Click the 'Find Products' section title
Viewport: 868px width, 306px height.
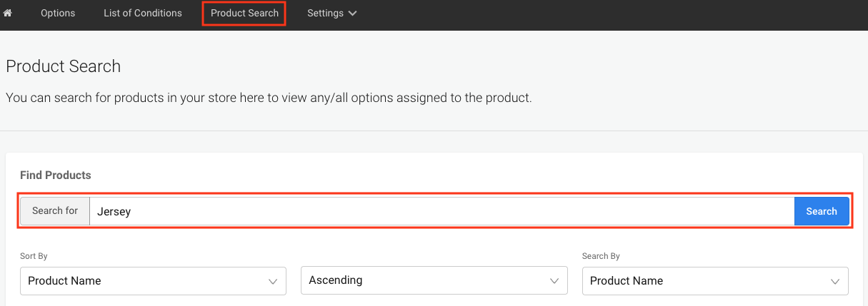56,175
